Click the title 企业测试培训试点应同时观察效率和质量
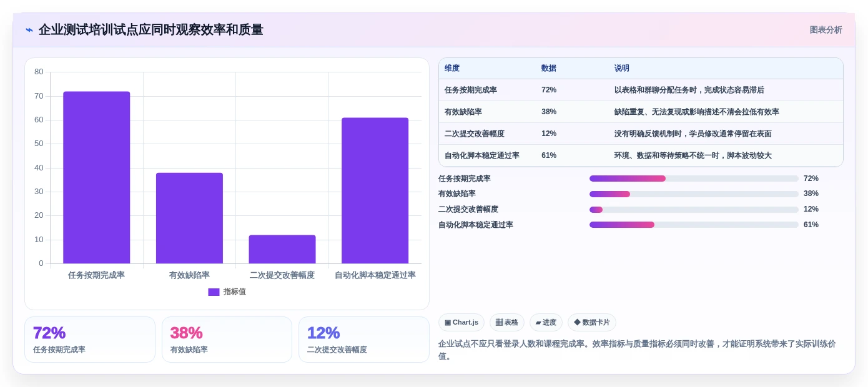868x387 pixels. (151, 30)
